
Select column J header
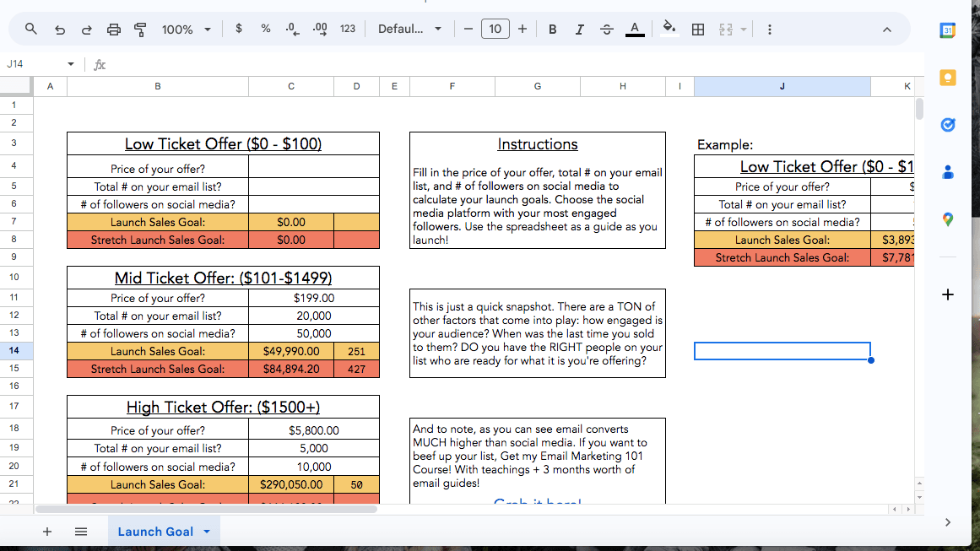coord(782,86)
